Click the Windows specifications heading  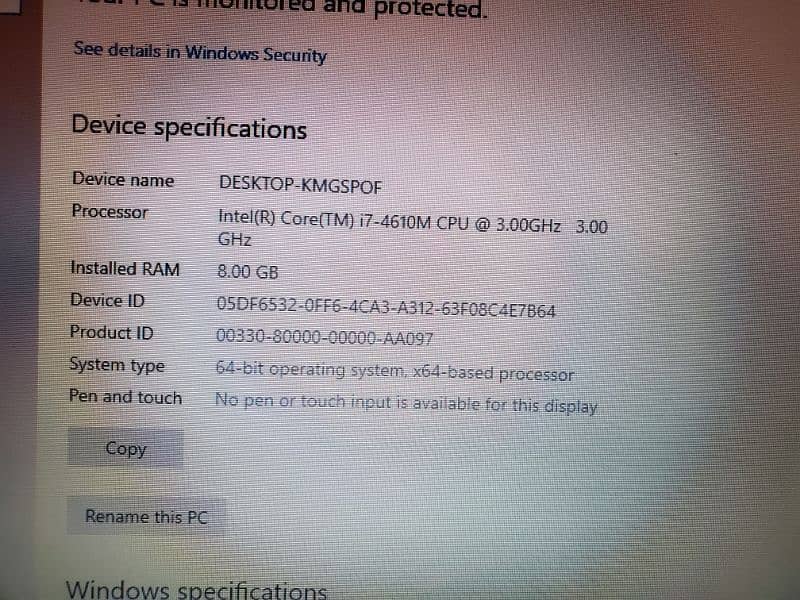click(196, 589)
